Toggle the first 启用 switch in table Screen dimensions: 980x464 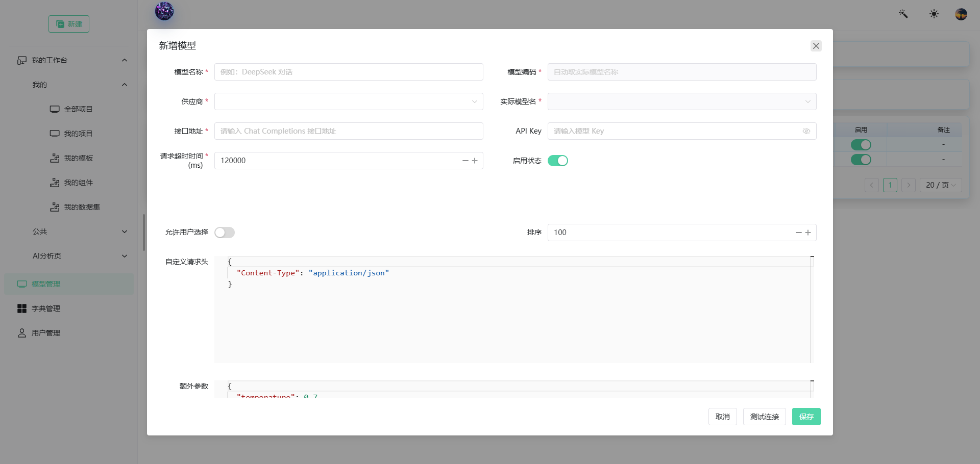click(x=861, y=145)
